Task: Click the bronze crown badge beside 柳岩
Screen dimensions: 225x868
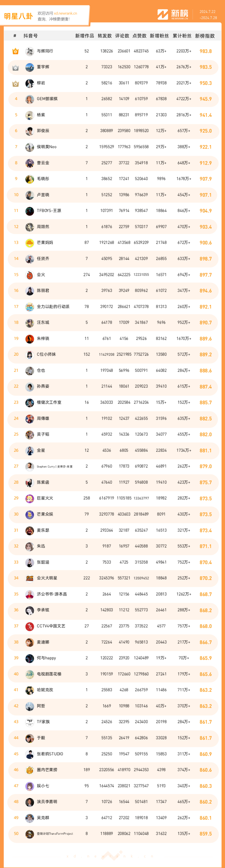Action: point(15,83)
